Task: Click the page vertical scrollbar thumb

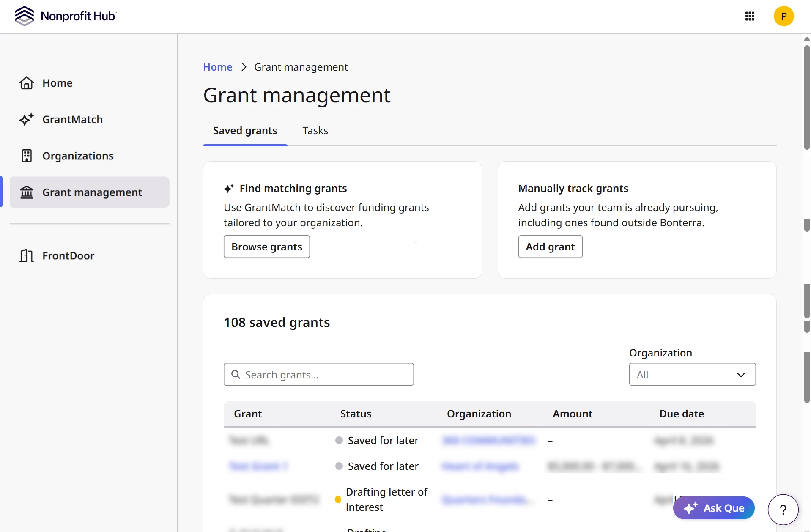Action: pyautogui.click(x=807, y=96)
